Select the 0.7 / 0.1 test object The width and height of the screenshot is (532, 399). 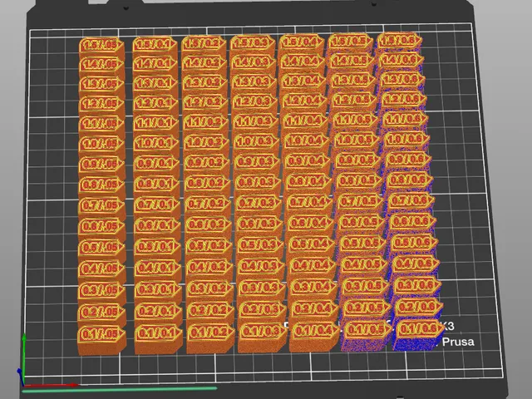[x=156, y=205]
